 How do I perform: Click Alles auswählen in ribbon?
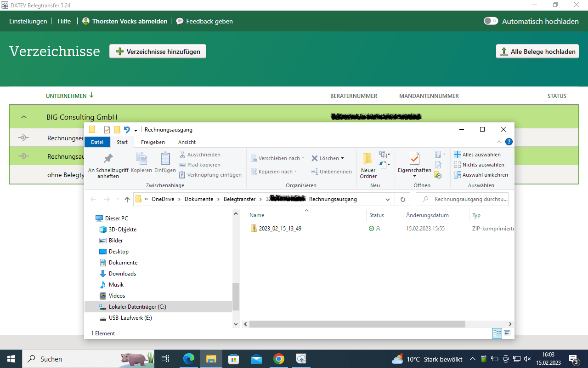coord(477,155)
